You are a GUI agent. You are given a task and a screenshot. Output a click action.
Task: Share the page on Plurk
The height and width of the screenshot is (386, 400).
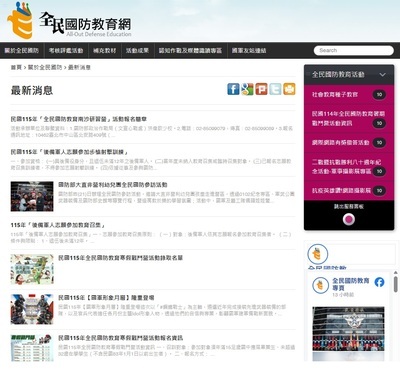(261, 89)
